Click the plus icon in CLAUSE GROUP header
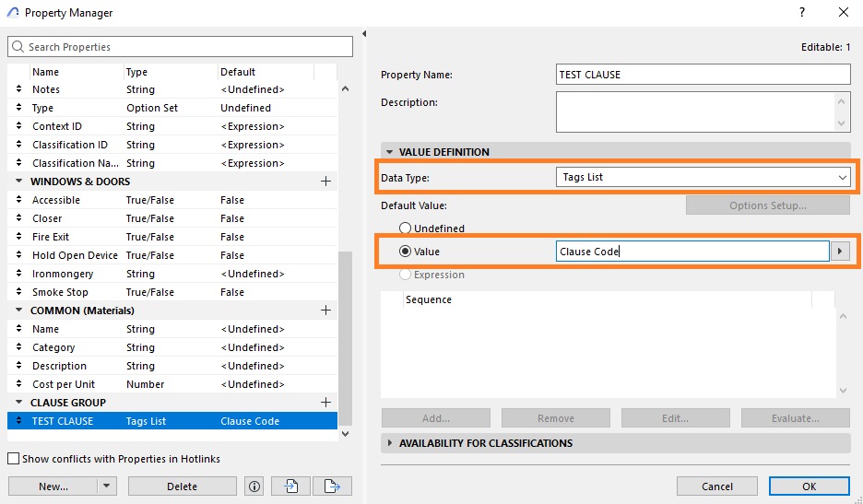 [325, 403]
